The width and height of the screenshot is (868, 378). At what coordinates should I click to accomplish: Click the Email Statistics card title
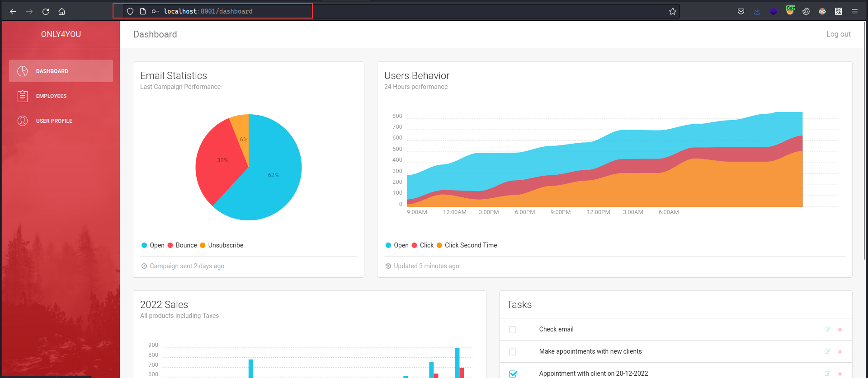174,75
